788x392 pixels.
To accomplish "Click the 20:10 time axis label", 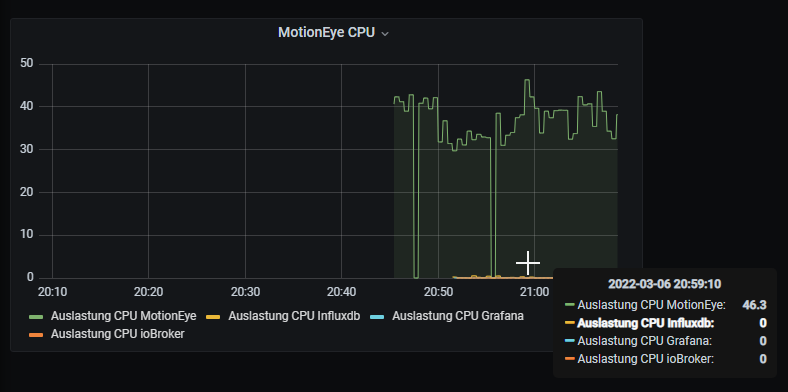I will click(52, 292).
